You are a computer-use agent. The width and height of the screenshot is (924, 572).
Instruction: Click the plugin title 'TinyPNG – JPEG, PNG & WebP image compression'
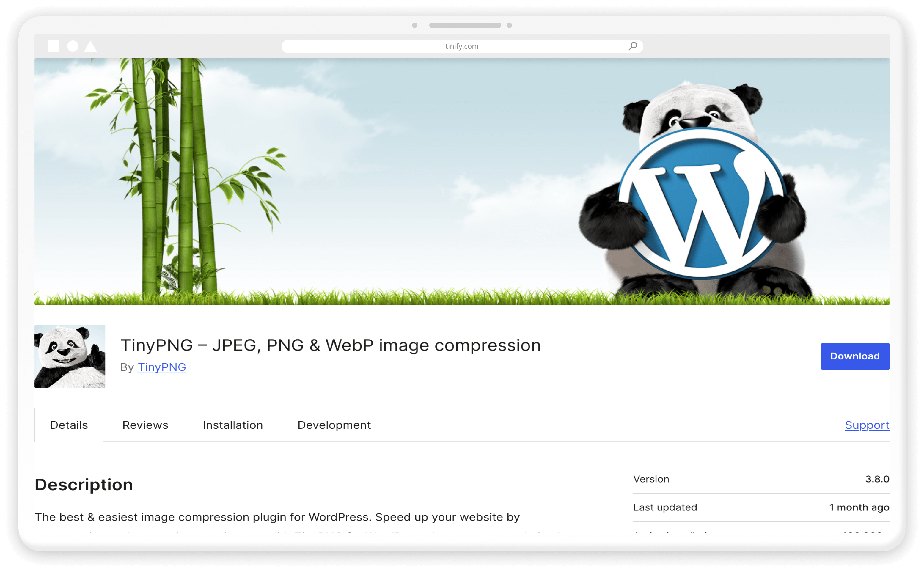[x=331, y=345]
